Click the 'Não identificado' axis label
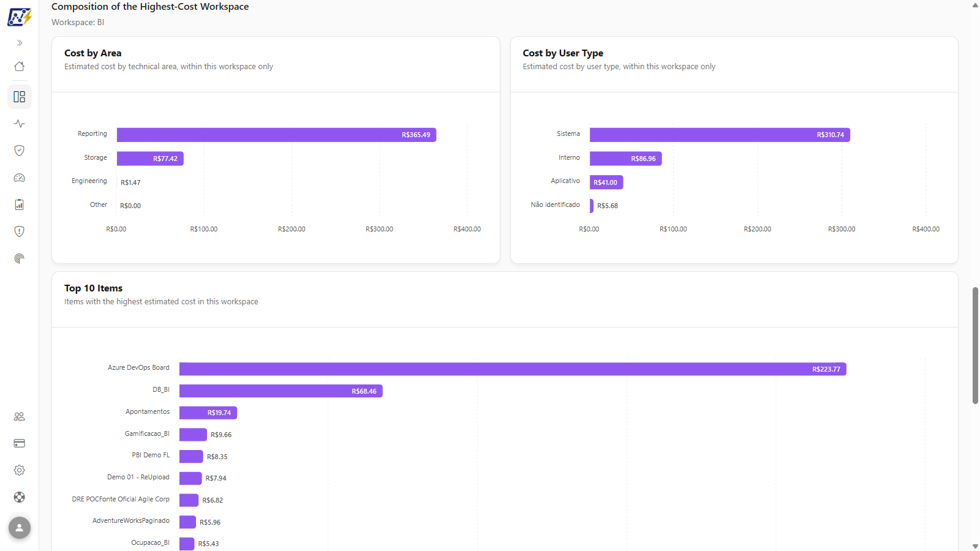 [x=556, y=205]
